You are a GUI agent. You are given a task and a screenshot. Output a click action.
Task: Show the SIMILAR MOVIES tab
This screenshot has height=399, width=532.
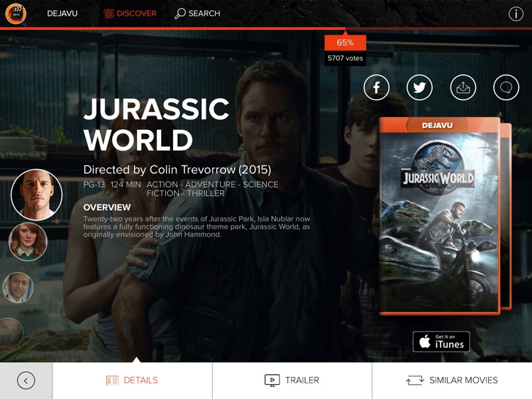(452, 381)
